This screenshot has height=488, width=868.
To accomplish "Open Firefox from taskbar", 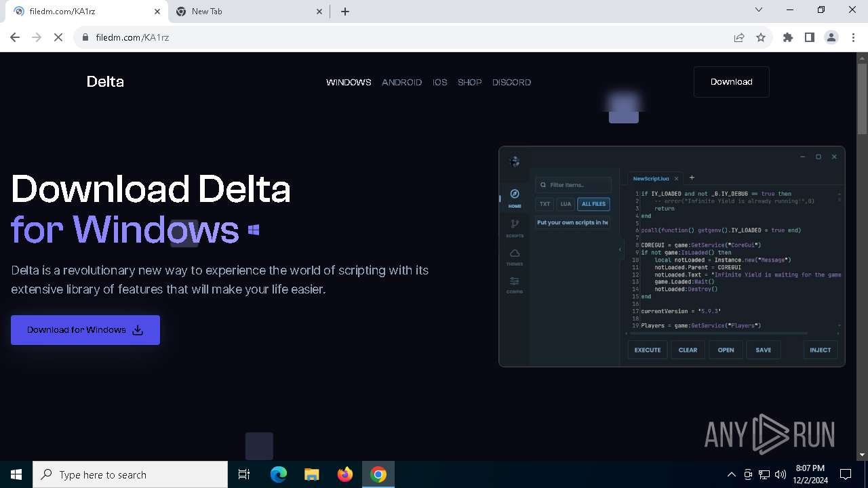I will (345, 474).
